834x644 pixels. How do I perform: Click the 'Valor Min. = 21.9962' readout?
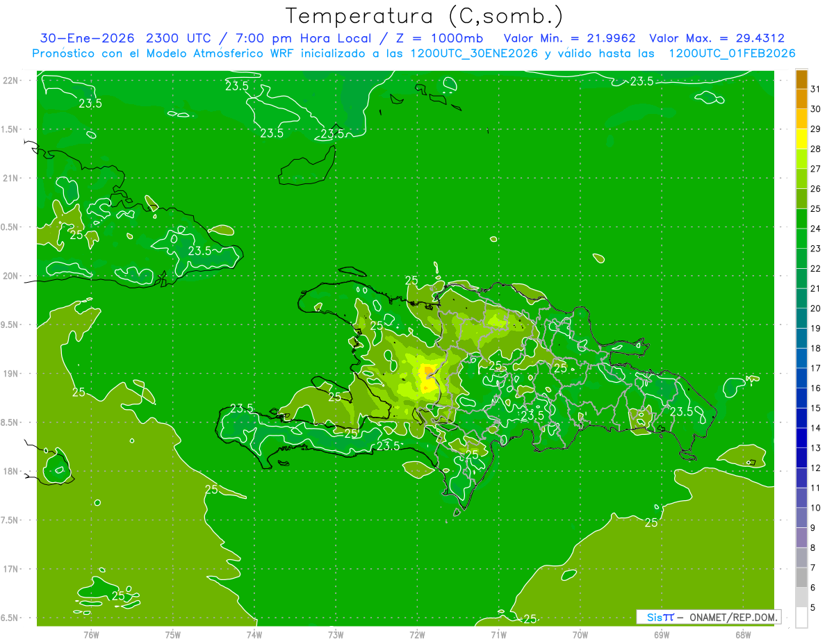click(x=569, y=38)
